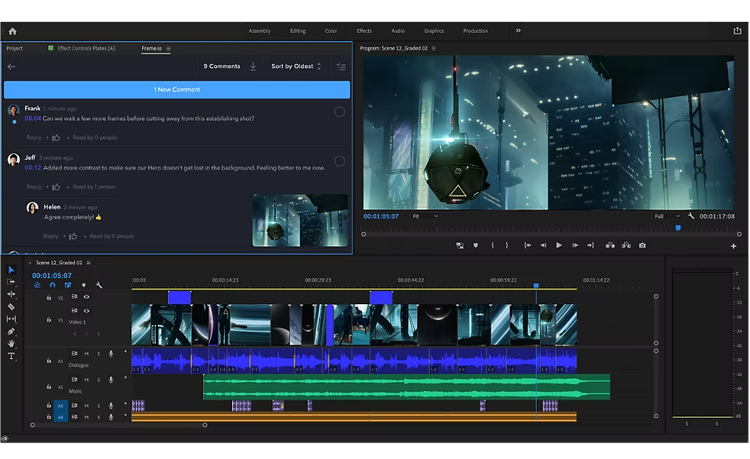Mark Frank's comment as complete

pyautogui.click(x=340, y=112)
